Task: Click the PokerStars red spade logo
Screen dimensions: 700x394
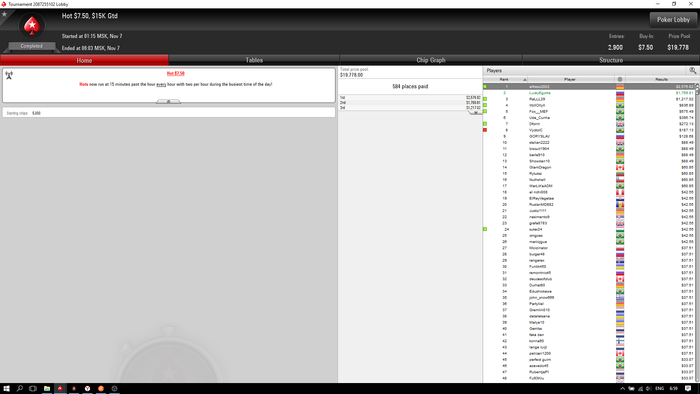Action: 32,26
